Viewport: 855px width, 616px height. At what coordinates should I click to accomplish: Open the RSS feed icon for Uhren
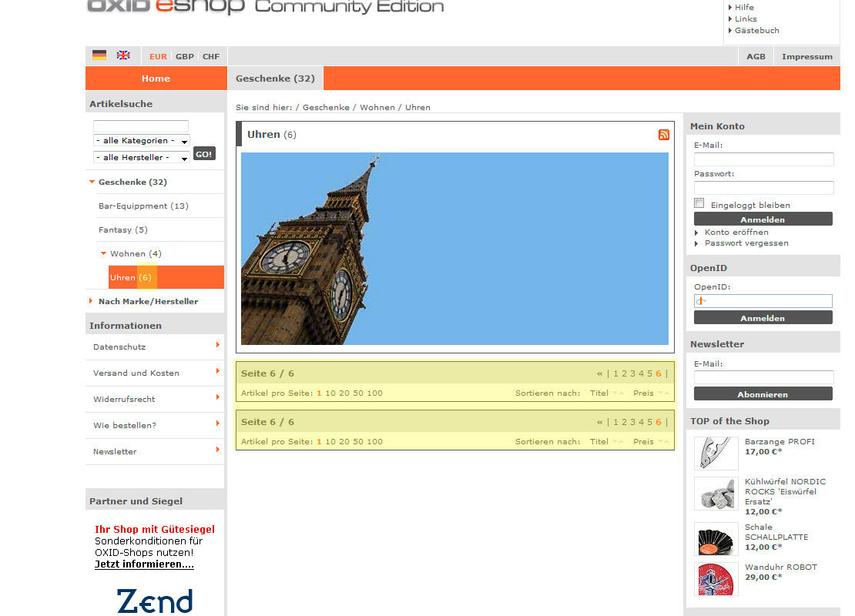pyautogui.click(x=663, y=135)
